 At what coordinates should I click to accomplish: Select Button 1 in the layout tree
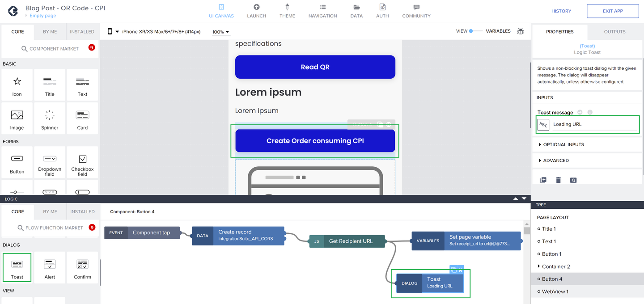tap(551, 254)
